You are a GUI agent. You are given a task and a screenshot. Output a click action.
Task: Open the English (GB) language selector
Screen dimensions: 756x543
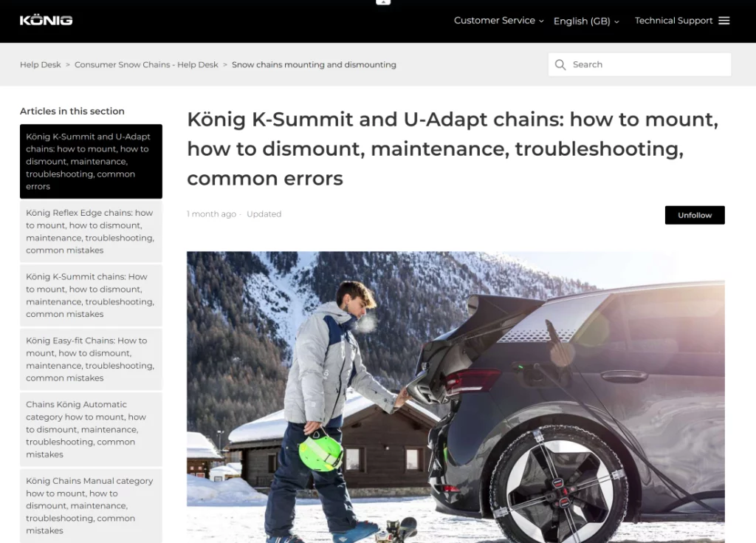[585, 21]
